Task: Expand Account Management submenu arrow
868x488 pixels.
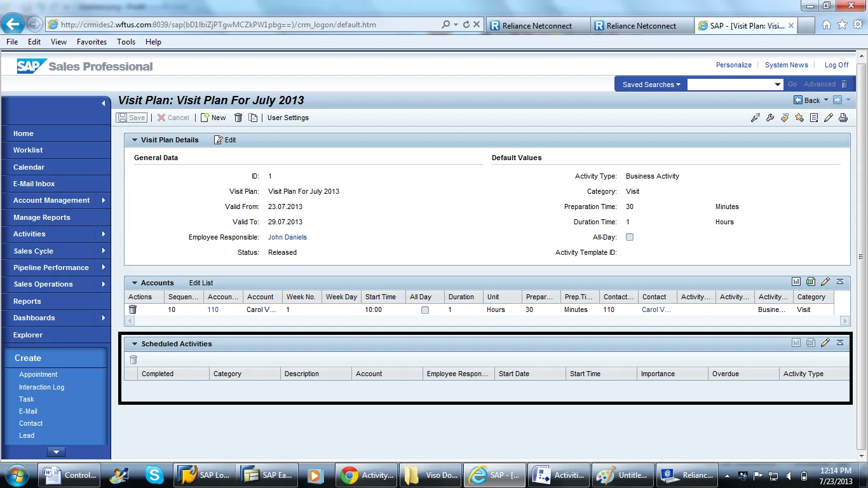Action: 103,200
